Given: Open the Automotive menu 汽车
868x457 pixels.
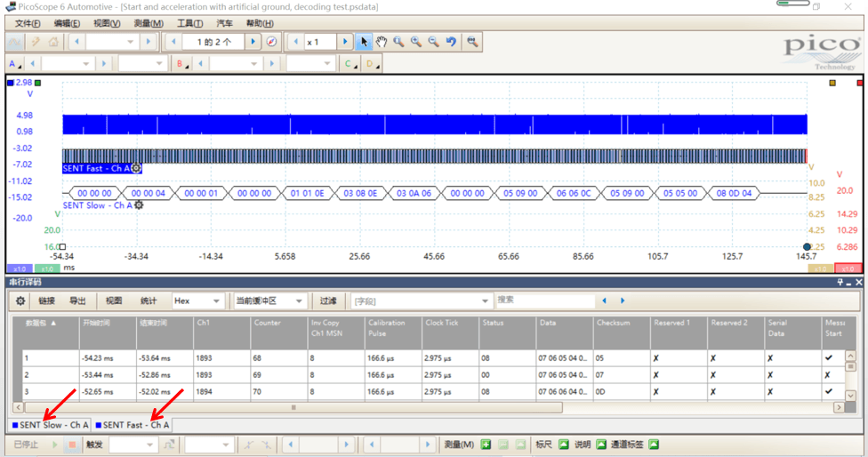Looking at the screenshot, I should coord(224,23).
